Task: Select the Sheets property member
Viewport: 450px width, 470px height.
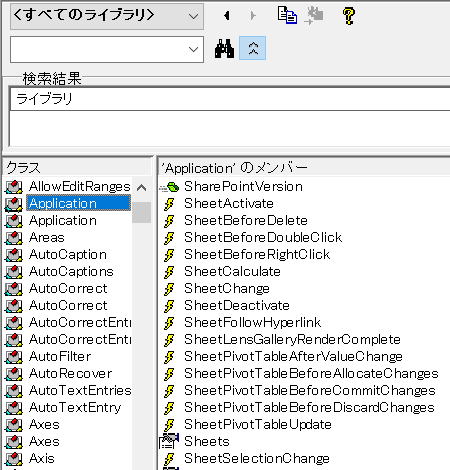Action: [x=207, y=441]
